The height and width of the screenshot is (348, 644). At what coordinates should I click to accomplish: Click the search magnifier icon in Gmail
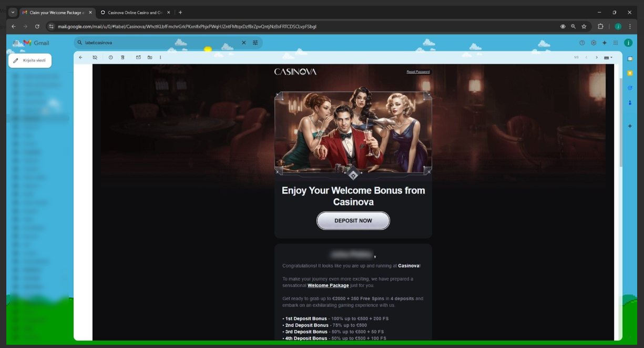(80, 43)
